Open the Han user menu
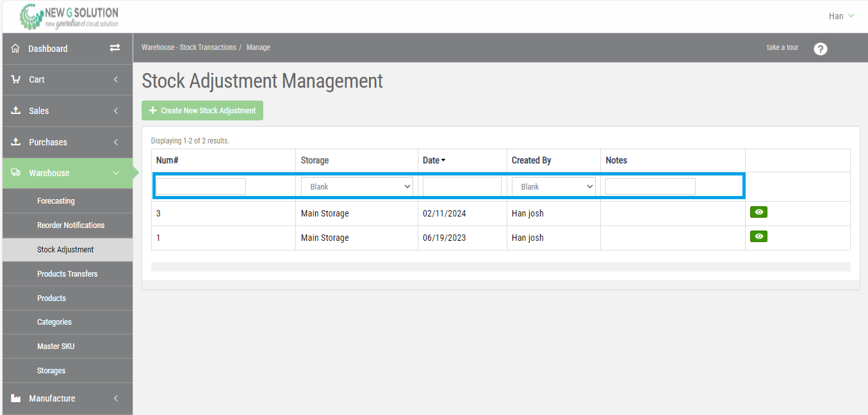 [841, 16]
